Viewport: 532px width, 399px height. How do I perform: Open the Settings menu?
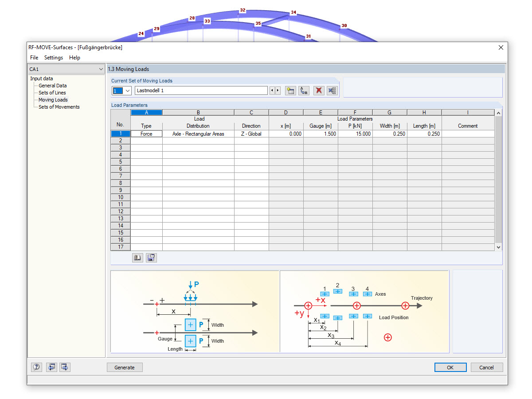[x=53, y=57]
